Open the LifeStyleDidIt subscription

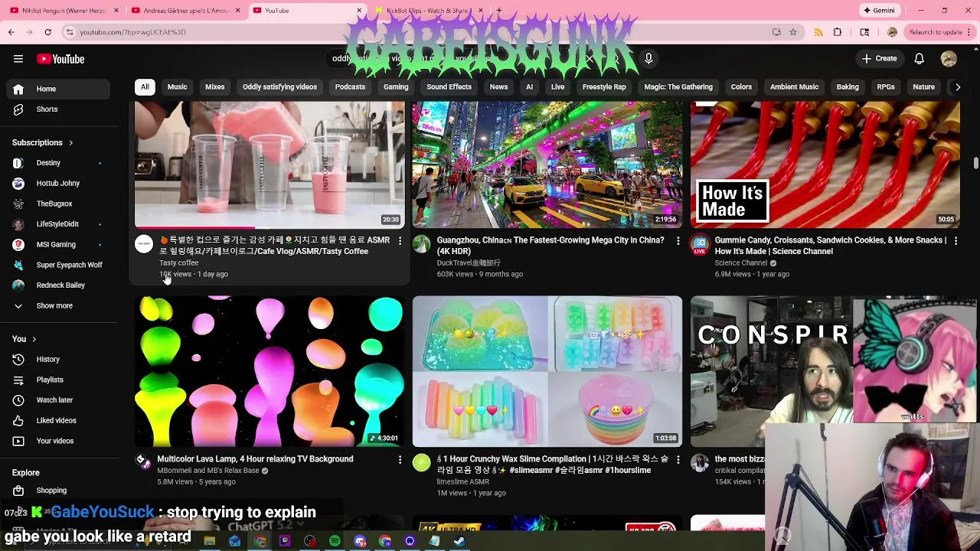58,224
